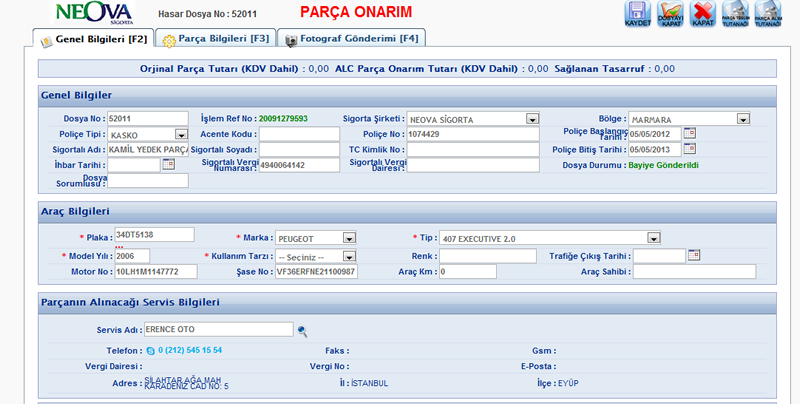Open calendar for Poliçe Bitiş Tarihi
Viewport: 800px width, 404px height.
point(689,149)
